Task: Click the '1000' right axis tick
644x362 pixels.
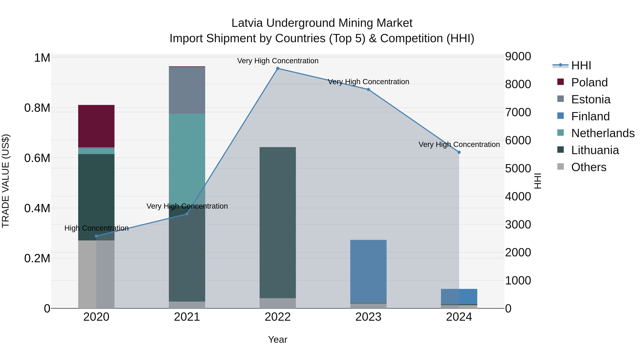Action: tap(518, 280)
